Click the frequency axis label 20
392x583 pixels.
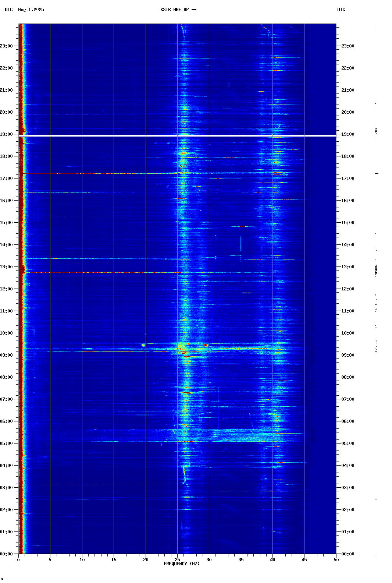point(146,560)
